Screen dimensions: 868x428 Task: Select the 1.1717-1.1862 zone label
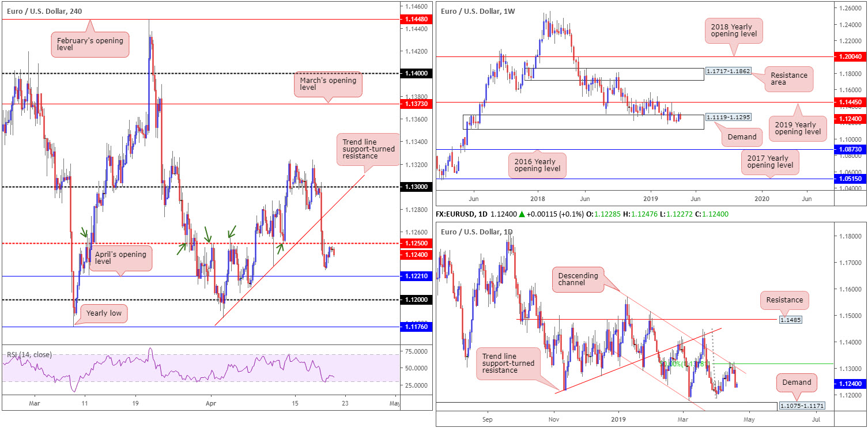coord(729,73)
